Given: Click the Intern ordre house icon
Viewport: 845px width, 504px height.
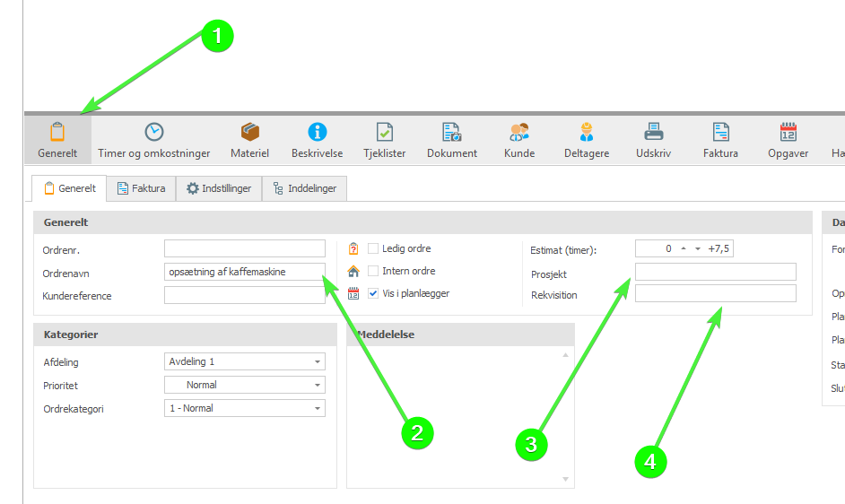Looking at the screenshot, I should 353,271.
